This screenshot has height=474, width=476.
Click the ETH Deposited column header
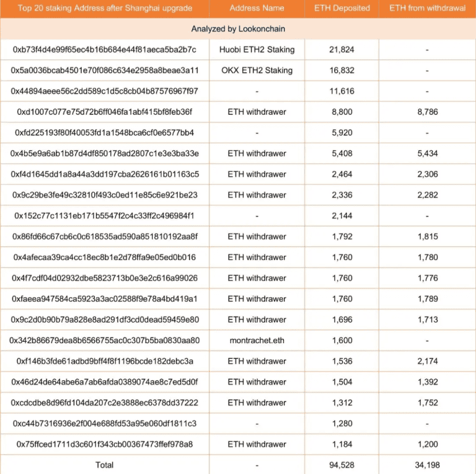[x=342, y=8]
